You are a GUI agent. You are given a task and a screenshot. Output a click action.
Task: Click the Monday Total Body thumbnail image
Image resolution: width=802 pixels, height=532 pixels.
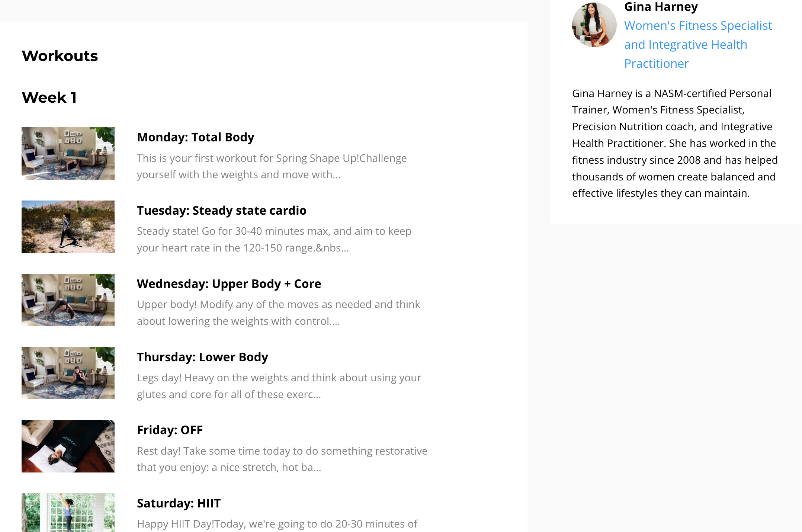[68, 153]
